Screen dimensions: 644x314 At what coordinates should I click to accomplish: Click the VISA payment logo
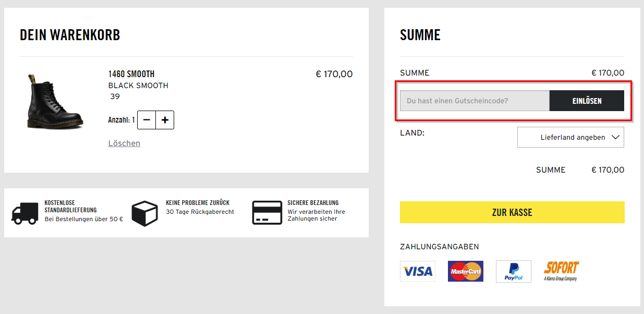(x=418, y=271)
